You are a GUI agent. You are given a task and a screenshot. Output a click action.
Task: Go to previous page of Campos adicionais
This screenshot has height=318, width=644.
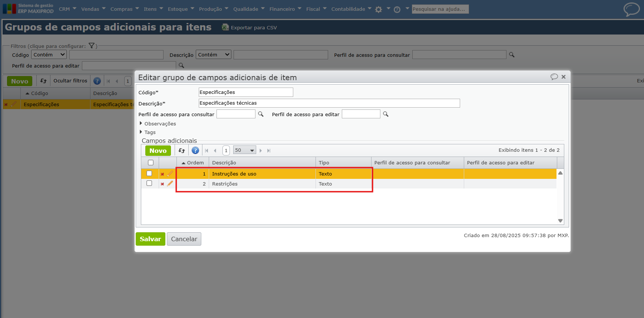215,151
